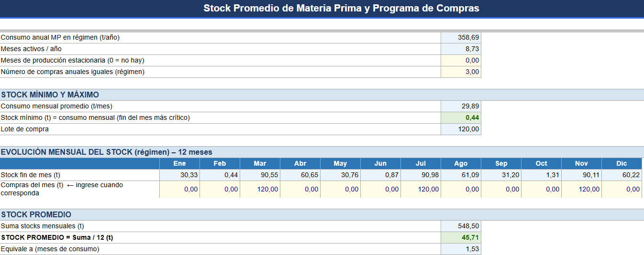644x255 pixels.
Task: Select the Lote de compra value 120,00
Action: pyautogui.click(x=461, y=129)
